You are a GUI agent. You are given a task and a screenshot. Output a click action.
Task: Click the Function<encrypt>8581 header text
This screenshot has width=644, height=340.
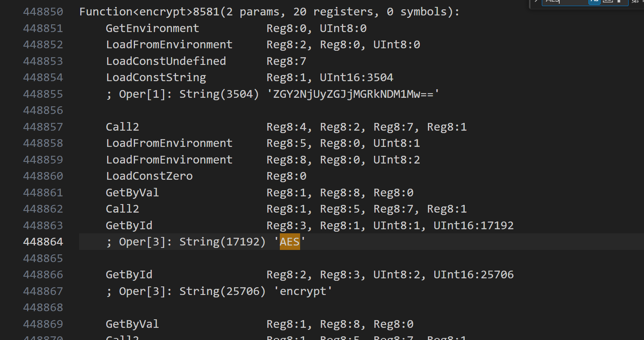coord(149,12)
